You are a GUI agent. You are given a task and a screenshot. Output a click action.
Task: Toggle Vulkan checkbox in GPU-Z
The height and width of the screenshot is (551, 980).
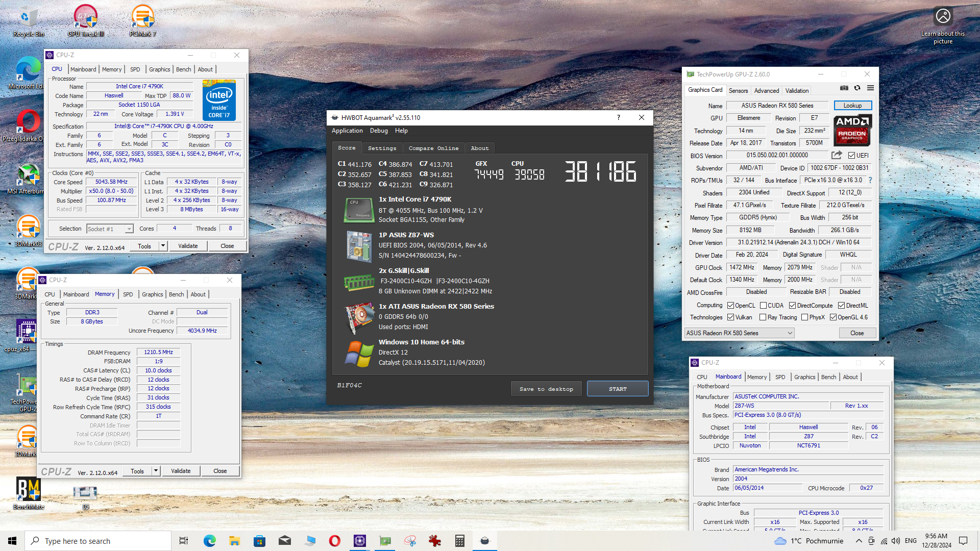point(730,317)
